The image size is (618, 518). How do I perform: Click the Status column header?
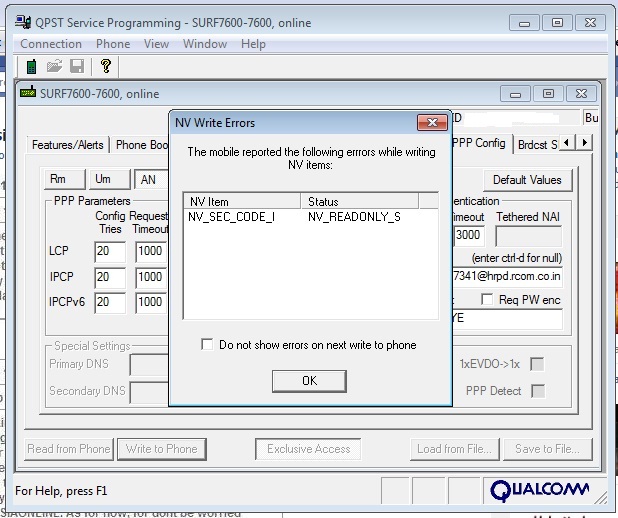click(359, 201)
